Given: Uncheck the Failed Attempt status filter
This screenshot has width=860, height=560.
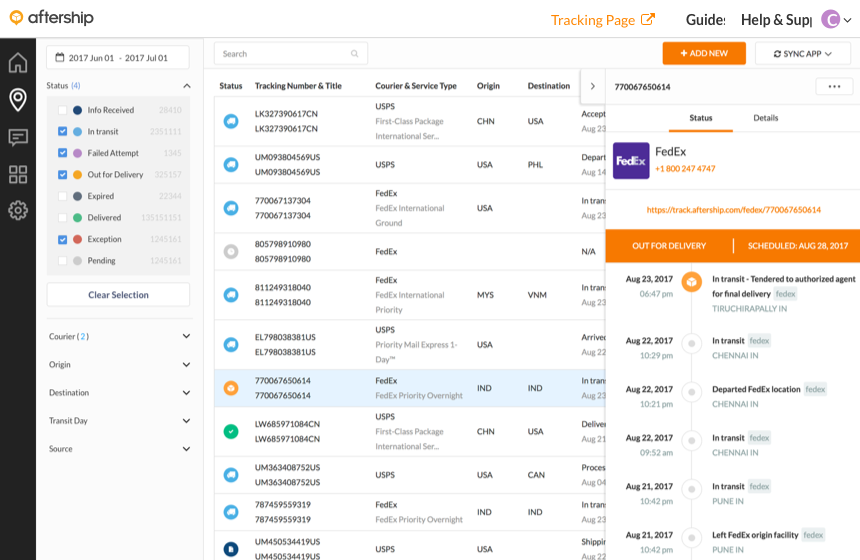Looking at the screenshot, I should [x=63, y=153].
